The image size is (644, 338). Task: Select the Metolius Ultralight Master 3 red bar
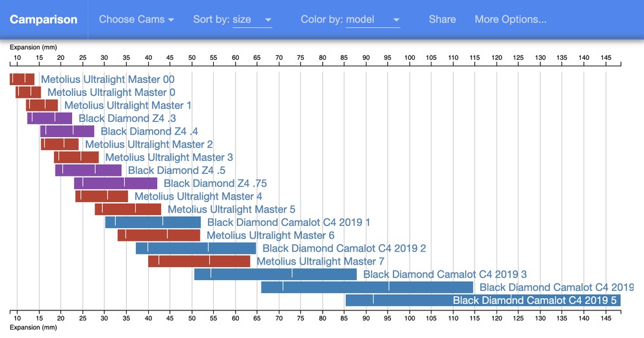(x=77, y=157)
